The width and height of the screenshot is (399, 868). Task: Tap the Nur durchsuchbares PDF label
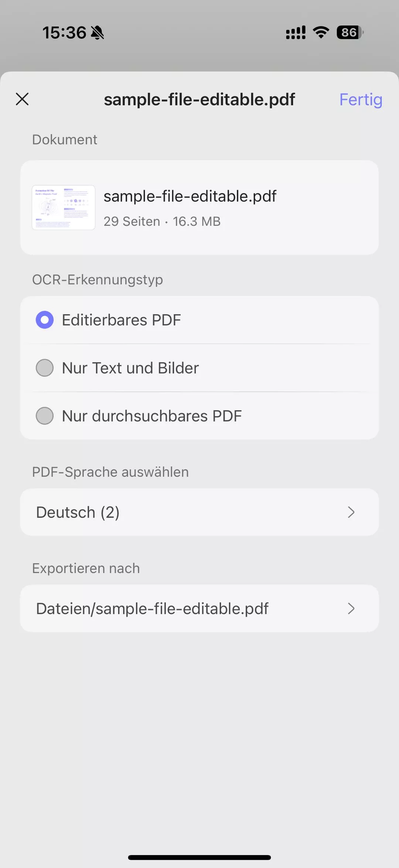(x=152, y=416)
